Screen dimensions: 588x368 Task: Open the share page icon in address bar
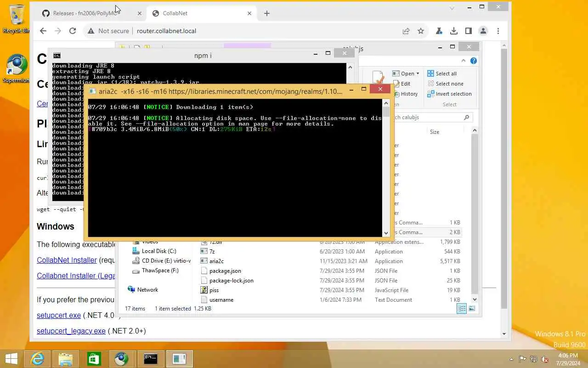(406, 31)
